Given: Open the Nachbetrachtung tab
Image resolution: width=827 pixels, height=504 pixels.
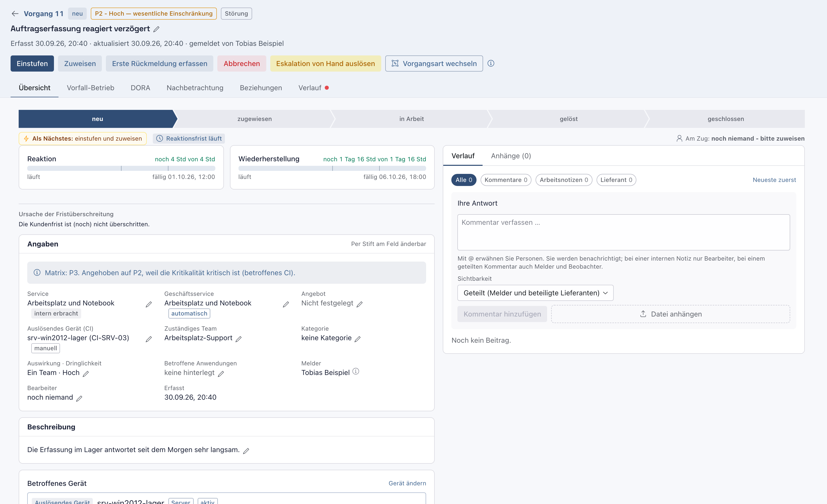Looking at the screenshot, I should tap(195, 88).
